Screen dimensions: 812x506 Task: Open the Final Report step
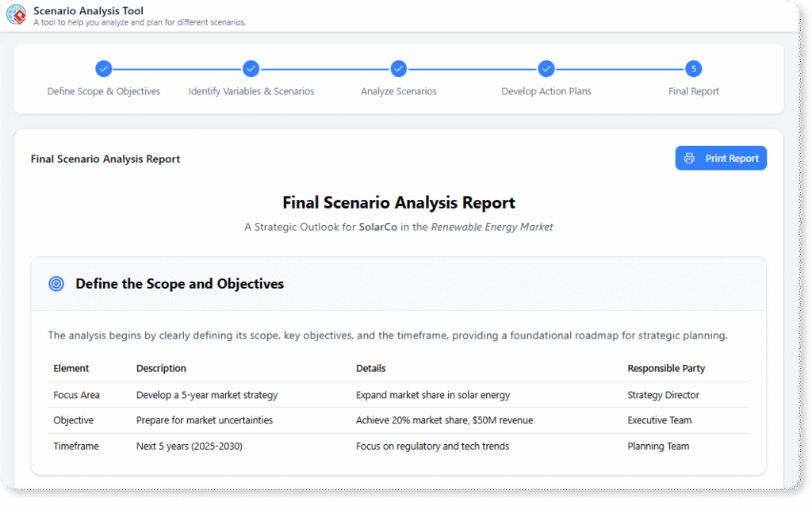[x=693, y=91]
